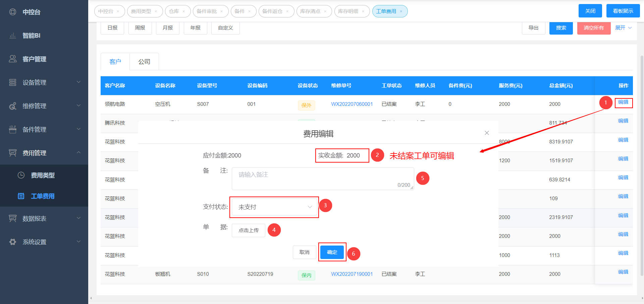This screenshot has height=304, width=644.
Task: Click the 智能BI bar chart icon
Action: [13, 36]
